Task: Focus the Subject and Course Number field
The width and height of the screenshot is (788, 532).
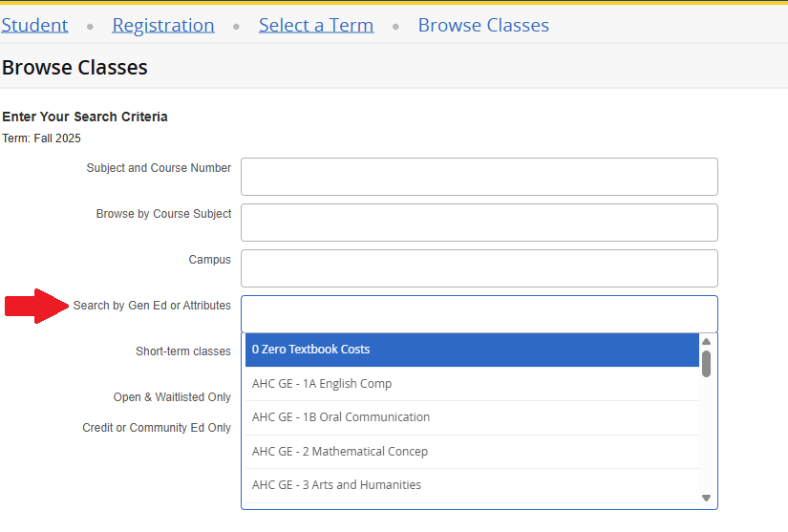Action: point(479,177)
